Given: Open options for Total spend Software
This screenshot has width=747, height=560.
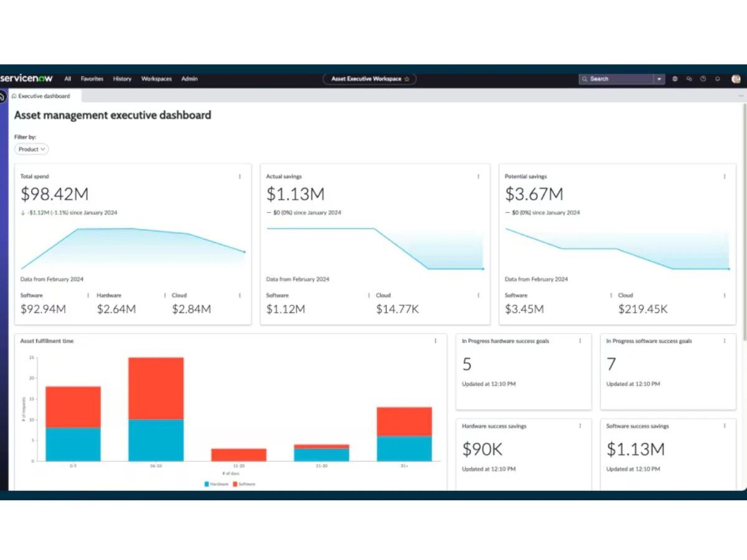Looking at the screenshot, I should point(88,296).
